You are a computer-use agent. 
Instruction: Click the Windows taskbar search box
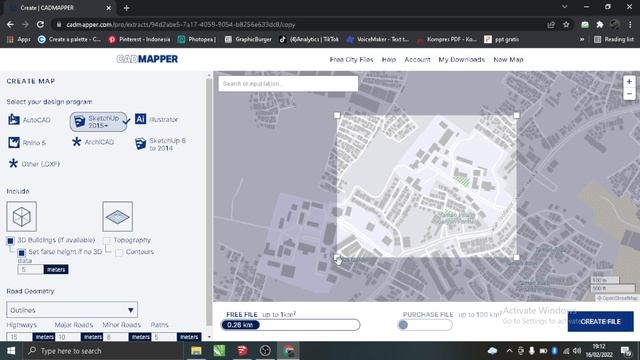(x=103, y=351)
